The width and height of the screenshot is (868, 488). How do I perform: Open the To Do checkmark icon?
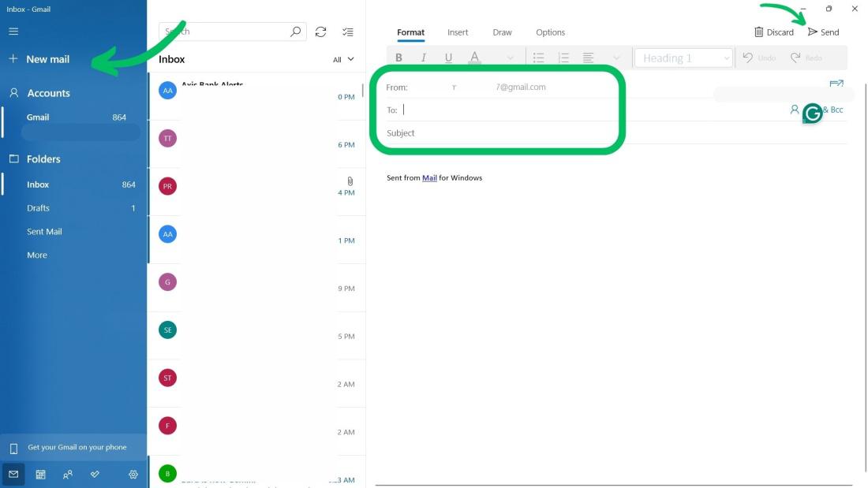[x=95, y=474]
